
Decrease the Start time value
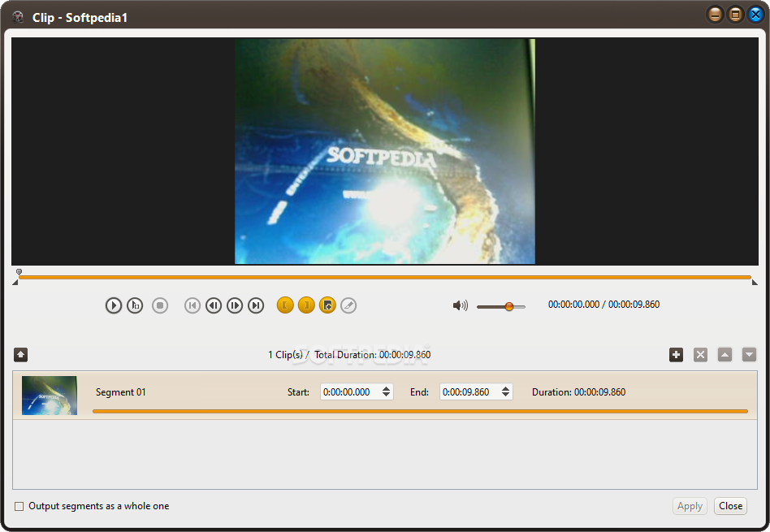(x=387, y=396)
